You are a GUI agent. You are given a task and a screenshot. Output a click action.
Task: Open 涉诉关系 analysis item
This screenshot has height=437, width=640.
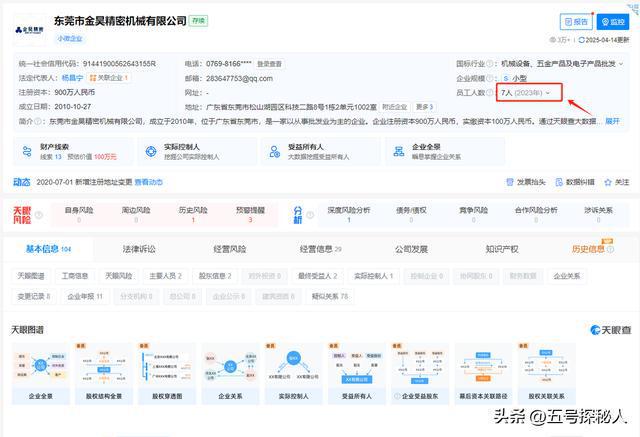click(x=598, y=215)
